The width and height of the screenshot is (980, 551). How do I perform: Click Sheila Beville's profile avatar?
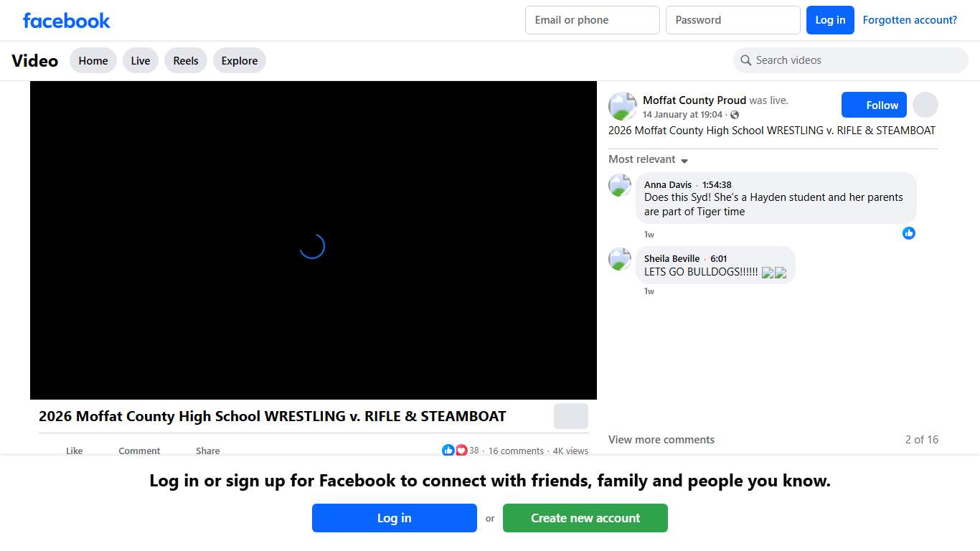619,260
